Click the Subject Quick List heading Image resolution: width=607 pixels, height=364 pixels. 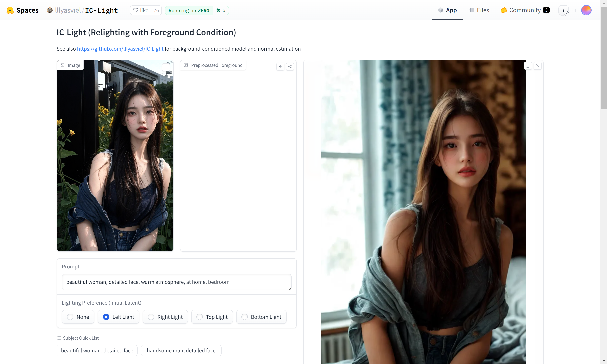(78, 338)
